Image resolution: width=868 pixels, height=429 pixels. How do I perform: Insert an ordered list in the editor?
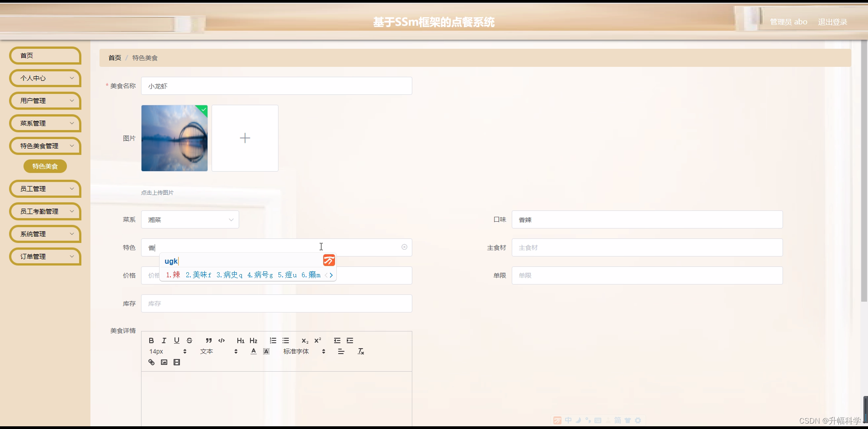click(x=273, y=340)
